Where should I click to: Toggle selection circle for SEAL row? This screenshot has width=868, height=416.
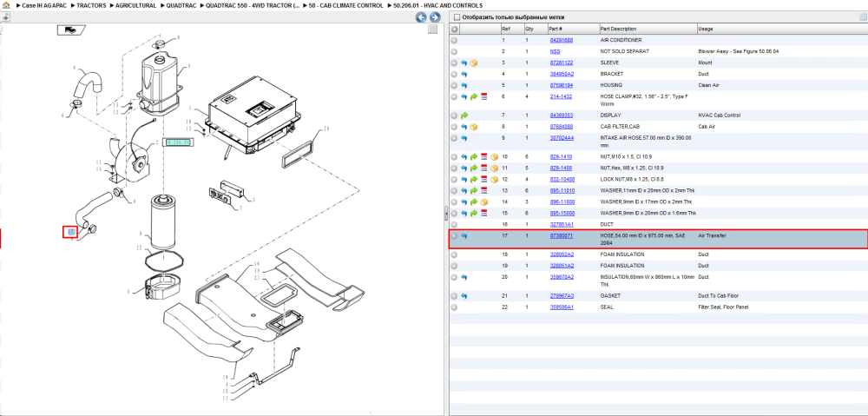click(x=454, y=307)
